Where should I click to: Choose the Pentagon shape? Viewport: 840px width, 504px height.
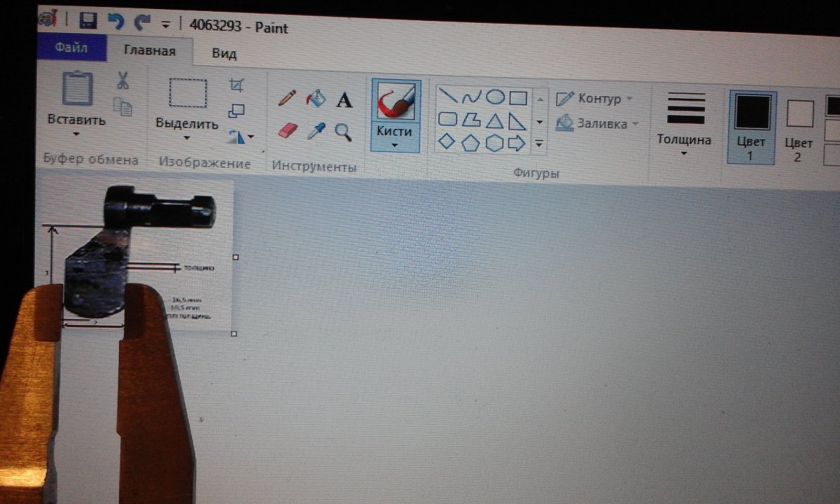[470, 143]
